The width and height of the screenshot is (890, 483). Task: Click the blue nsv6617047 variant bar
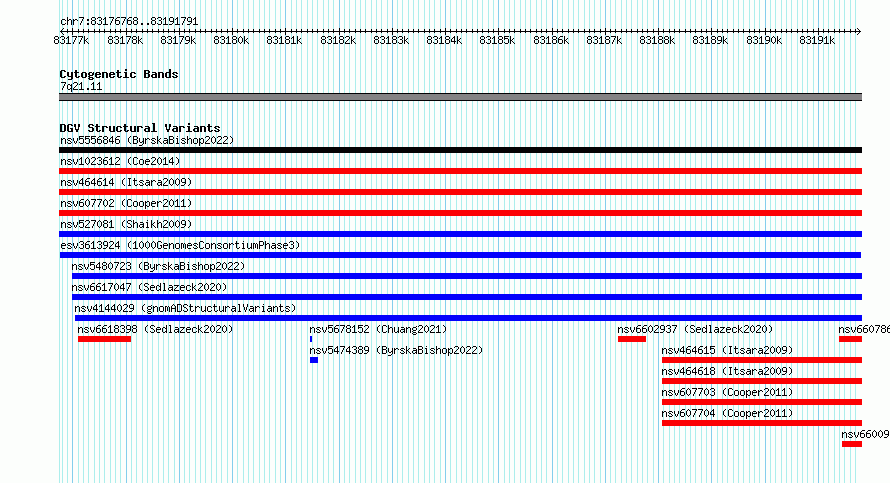pyautogui.click(x=467, y=297)
